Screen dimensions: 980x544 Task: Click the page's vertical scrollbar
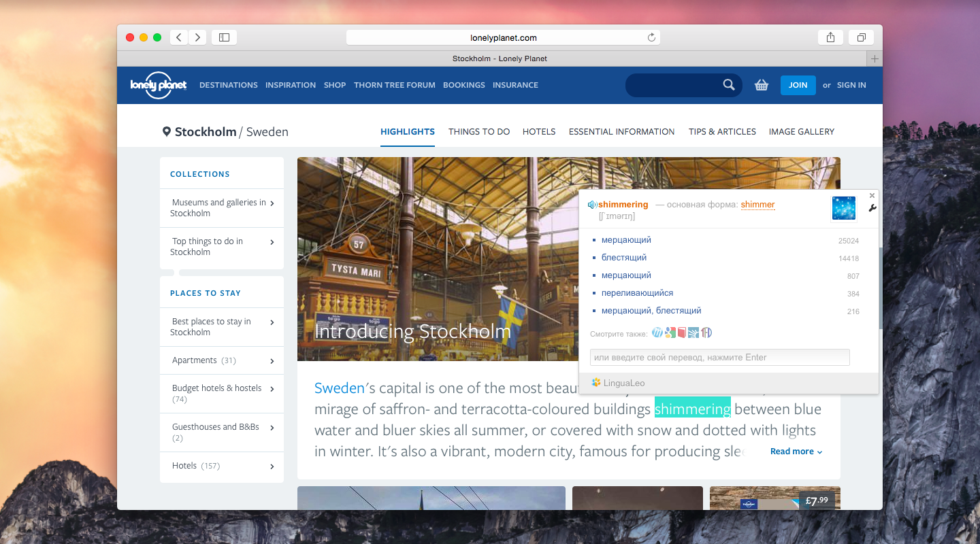[x=879, y=288]
